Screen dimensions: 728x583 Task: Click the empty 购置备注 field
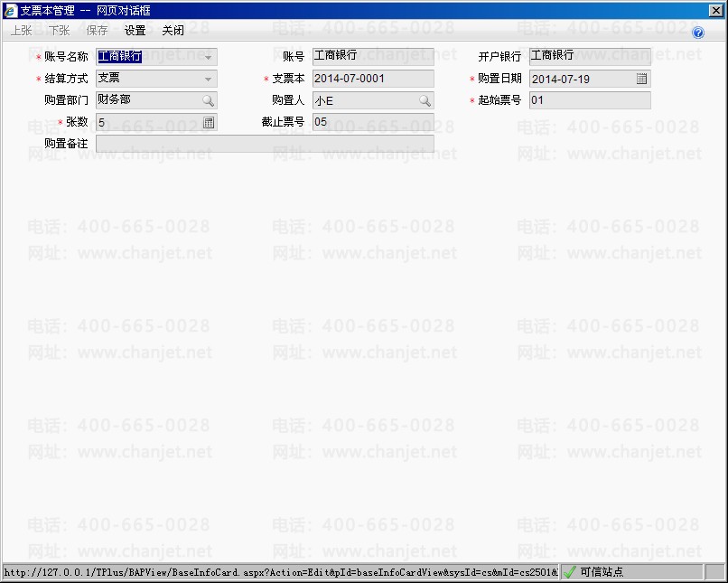(266, 144)
